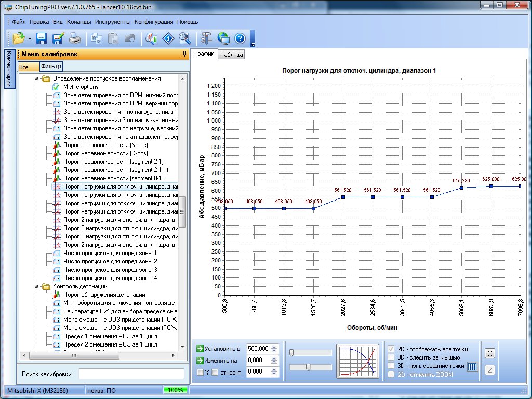Open the 'Инструменты' menu
The height and width of the screenshot is (399, 532).
tap(113, 22)
